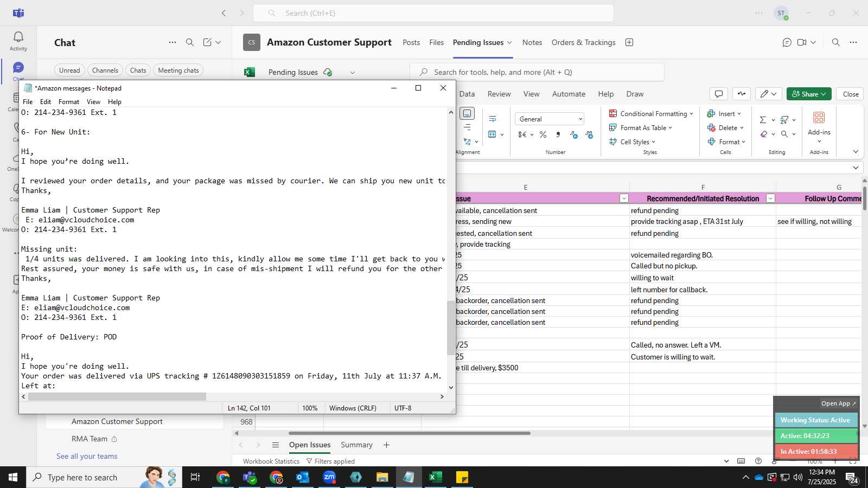868x488 pixels.
Task: Open the Chat section in Teams sidebar
Action: pos(18,70)
